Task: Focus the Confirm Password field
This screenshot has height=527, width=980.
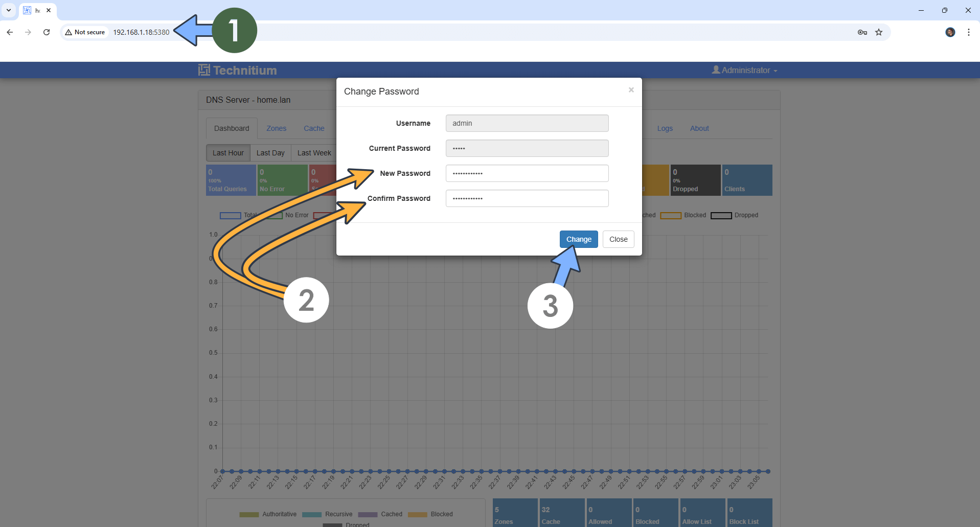Action: point(527,198)
